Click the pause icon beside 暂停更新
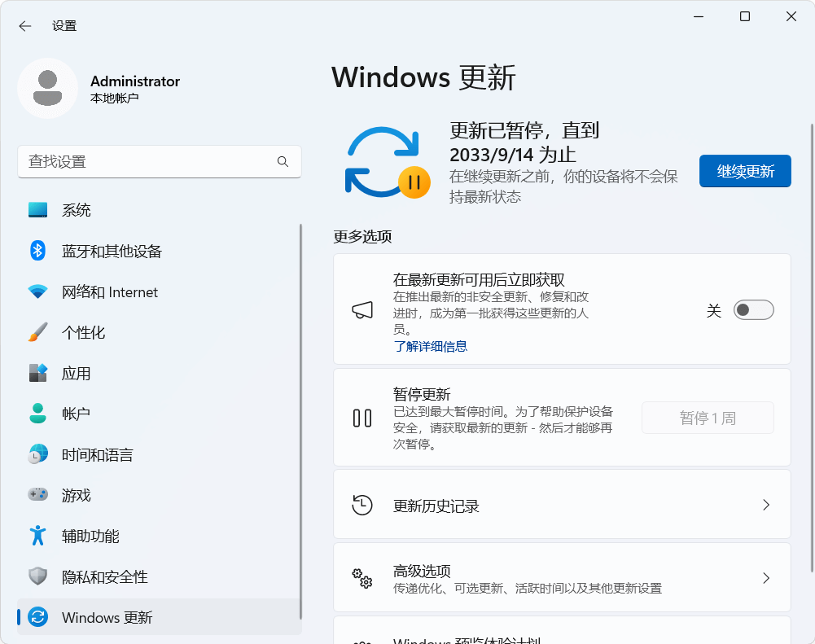This screenshot has height=644, width=815. (x=362, y=418)
